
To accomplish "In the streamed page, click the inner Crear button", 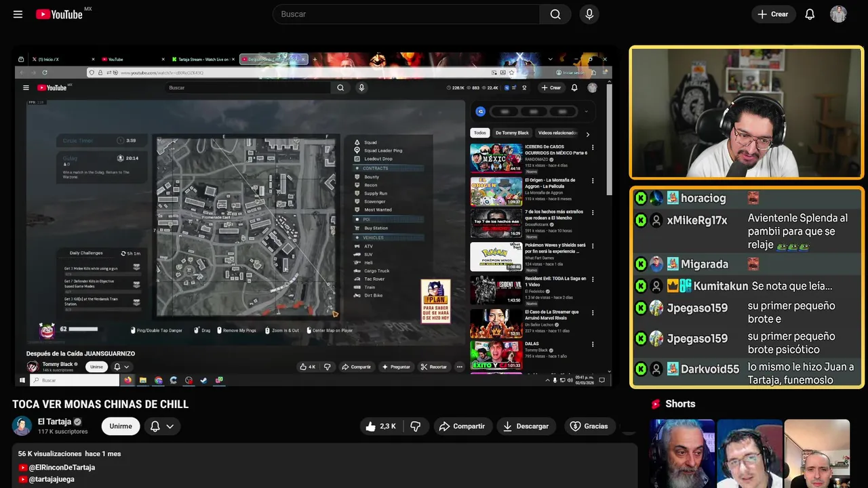I will click(x=551, y=87).
